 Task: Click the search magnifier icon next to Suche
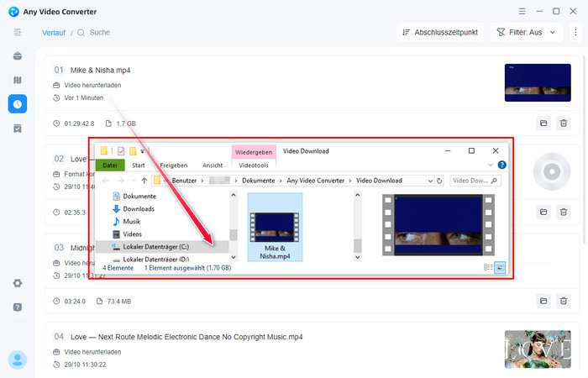pos(81,33)
